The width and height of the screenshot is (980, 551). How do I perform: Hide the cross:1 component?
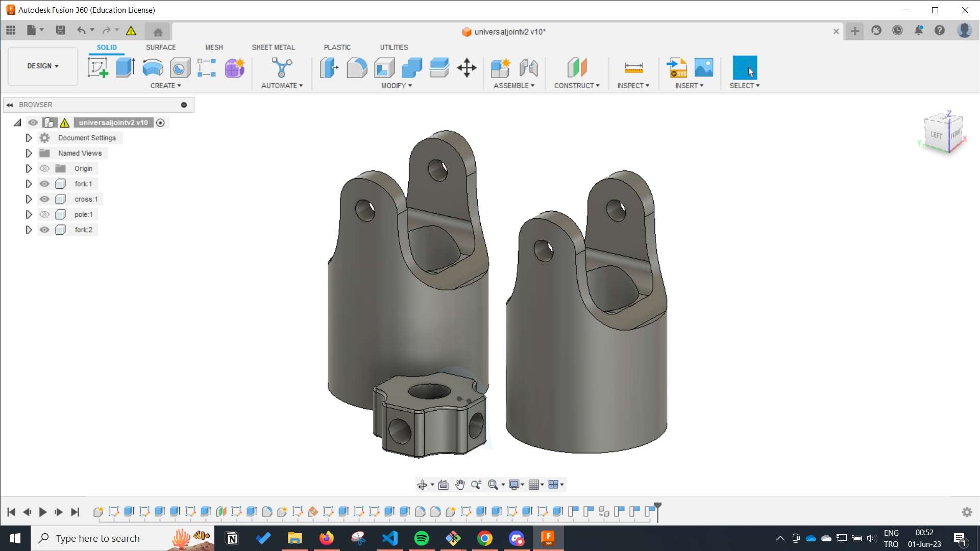[44, 199]
